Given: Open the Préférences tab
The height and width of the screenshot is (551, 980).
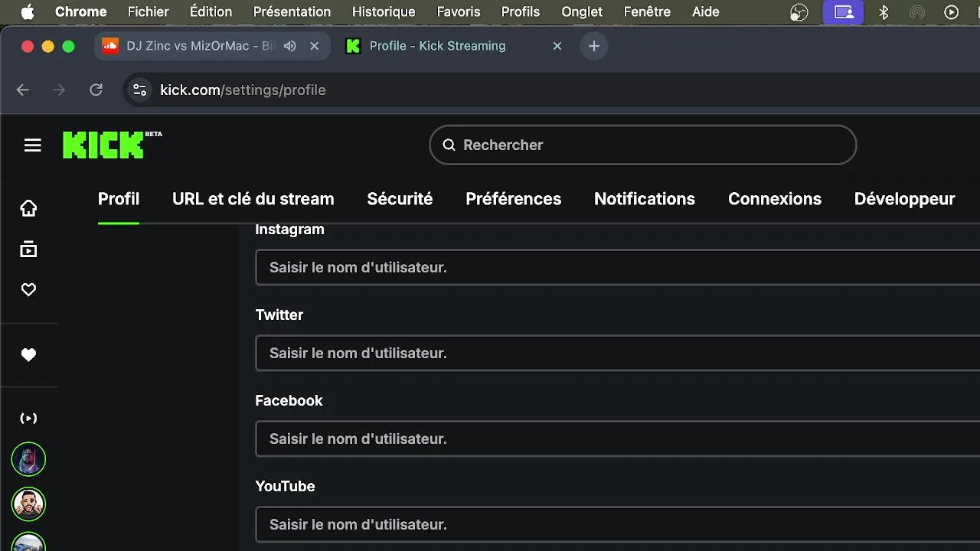Looking at the screenshot, I should 514,199.
